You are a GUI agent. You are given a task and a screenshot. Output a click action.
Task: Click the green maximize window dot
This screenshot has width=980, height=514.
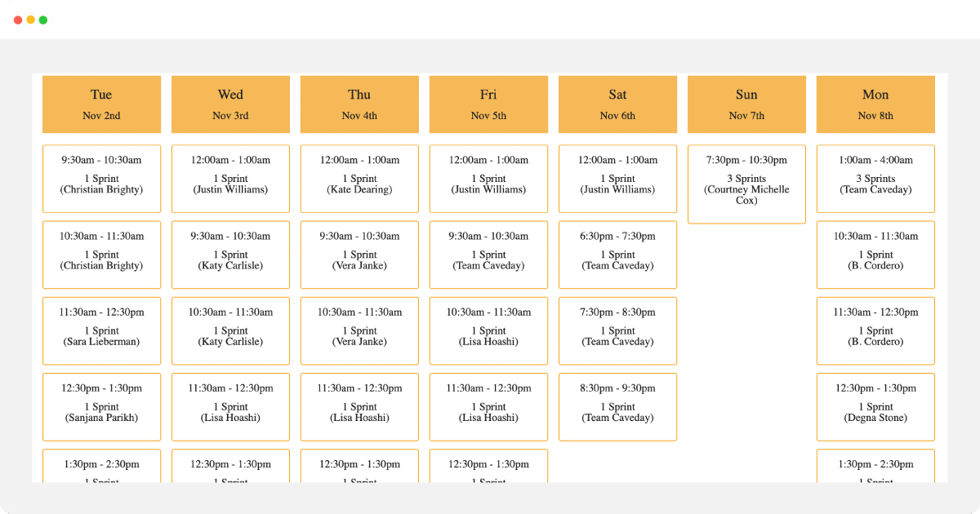[43, 20]
